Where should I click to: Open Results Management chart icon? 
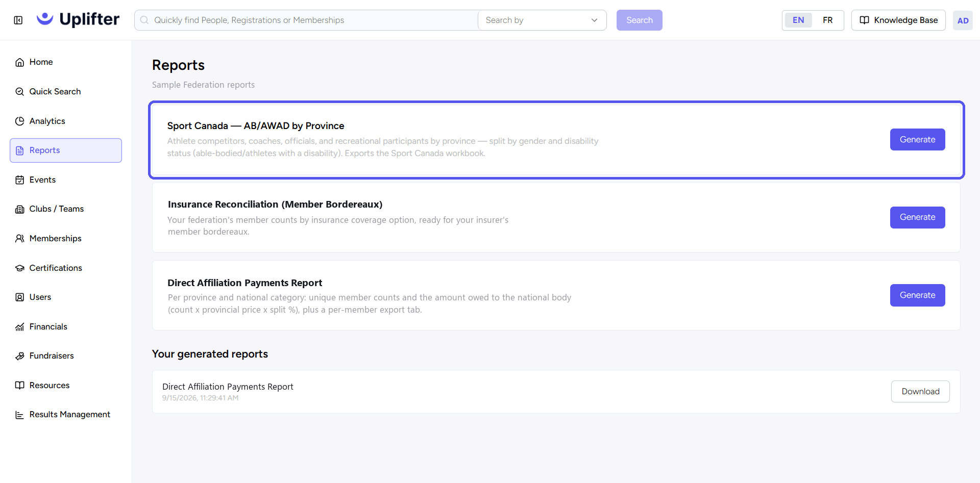(x=20, y=415)
